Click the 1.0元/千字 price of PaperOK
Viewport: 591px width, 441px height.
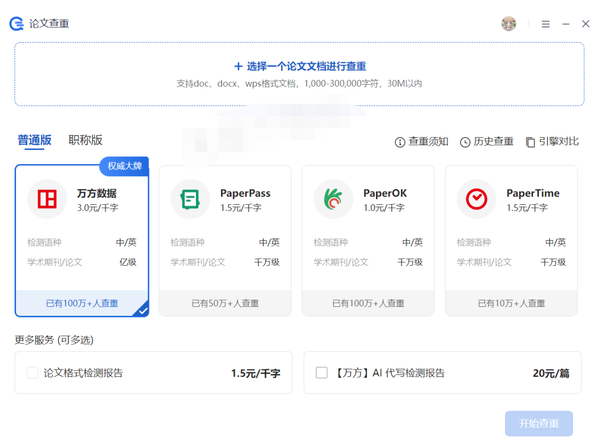point(384,208)
